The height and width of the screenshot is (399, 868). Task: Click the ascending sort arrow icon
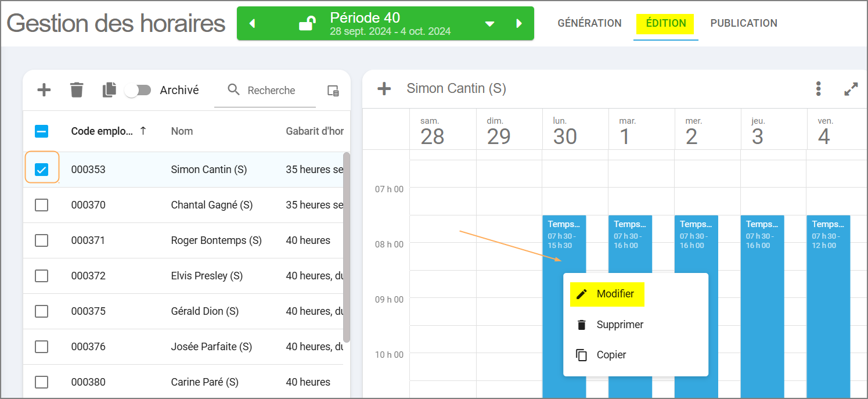point(143,131)
